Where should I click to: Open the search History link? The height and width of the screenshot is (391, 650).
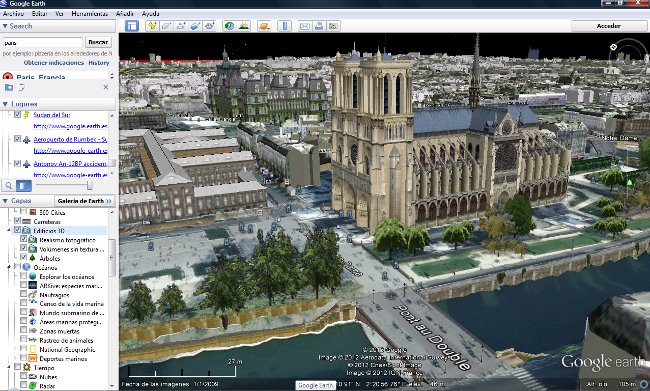tap(99, 63)
